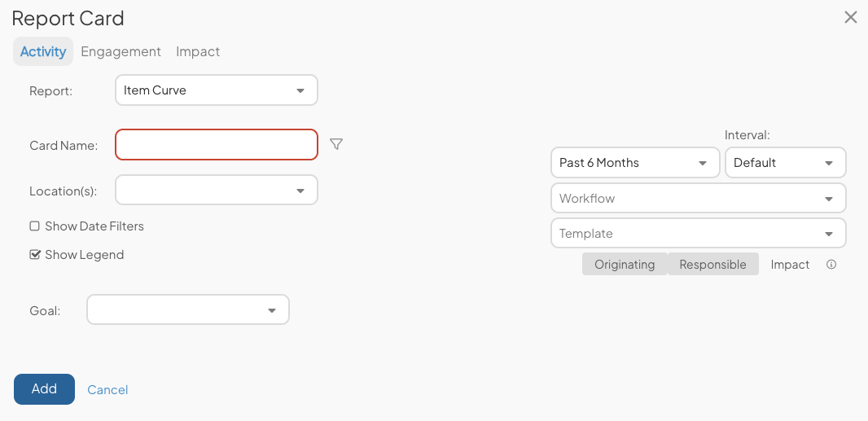Open the Report dropdown showing Item Curve
The image size is (868, 421).
point(217,90)
